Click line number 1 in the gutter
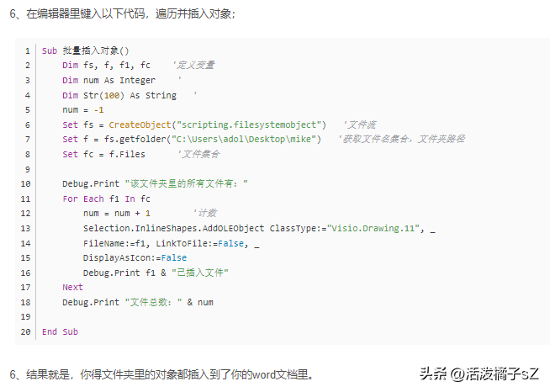Viewport: 550px width, 392px height. pyautogui.click(x=28, y=50)
